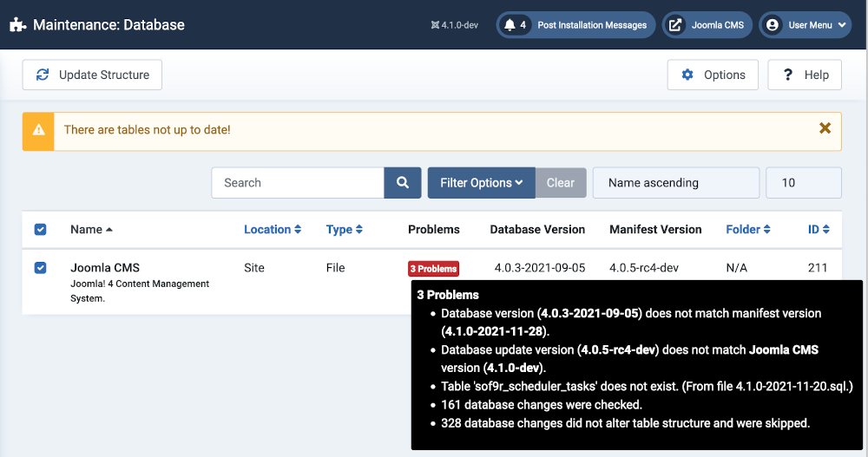This screenshot has width=868, height=457.
Task: Click 'There are tables not up to date!' message
Action: [x=148, y=130]
